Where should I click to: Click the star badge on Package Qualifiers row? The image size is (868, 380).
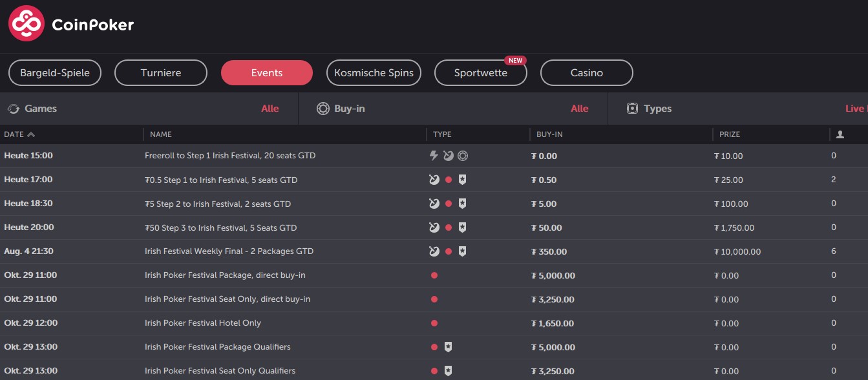pos(448,347)
